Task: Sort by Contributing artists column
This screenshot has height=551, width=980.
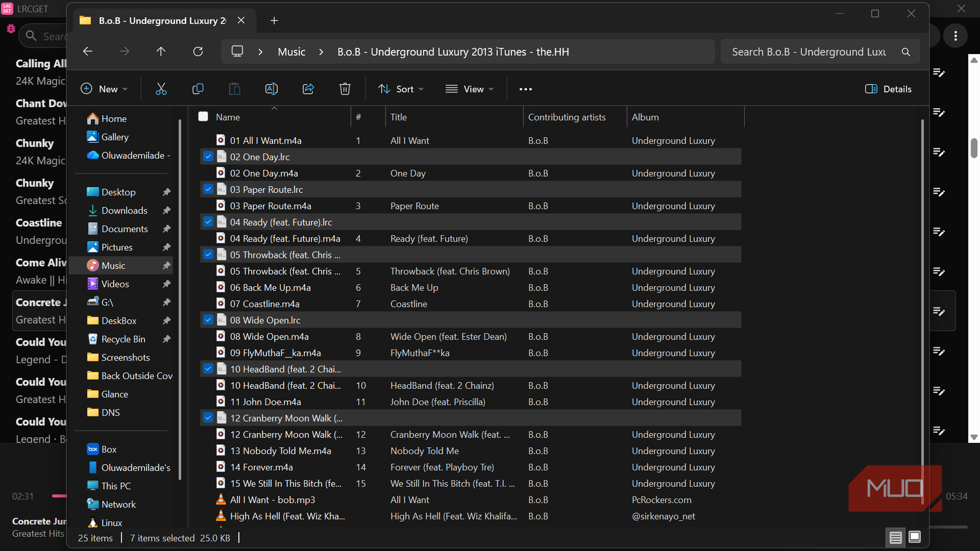Action: 567,117
